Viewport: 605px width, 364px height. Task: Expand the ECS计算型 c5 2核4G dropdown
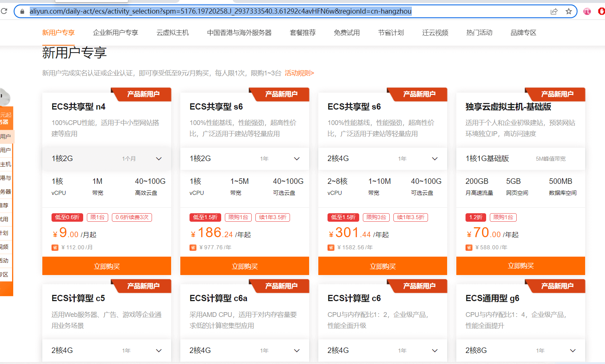(107, 351)
